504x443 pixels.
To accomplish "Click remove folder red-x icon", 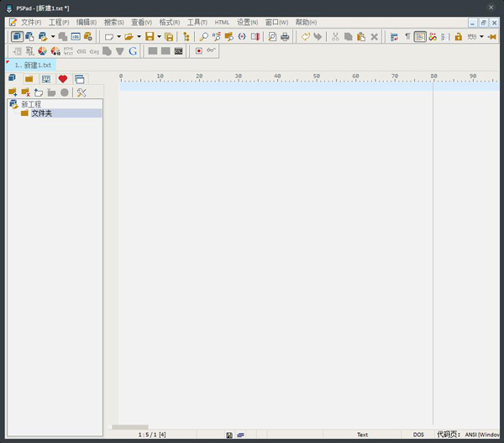I will pyautogui.click(x=25, y=92).
